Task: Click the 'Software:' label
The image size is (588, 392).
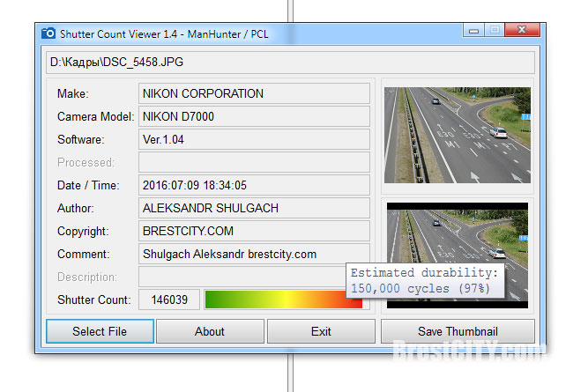Action: coord(80,139)
